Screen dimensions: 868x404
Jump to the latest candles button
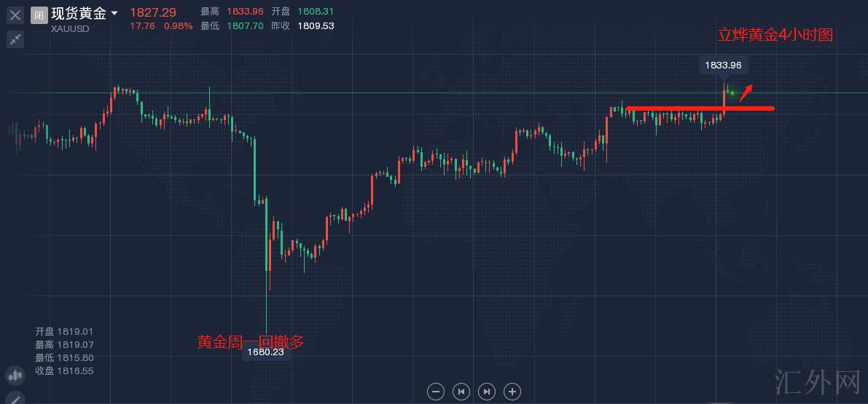coord(487,392)
